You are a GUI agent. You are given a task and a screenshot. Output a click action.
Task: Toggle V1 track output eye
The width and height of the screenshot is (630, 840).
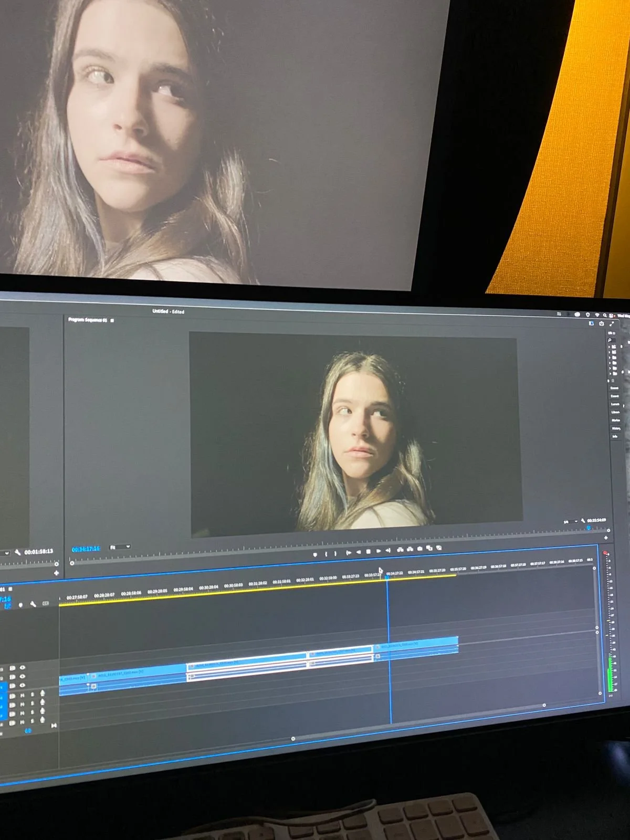23,685
